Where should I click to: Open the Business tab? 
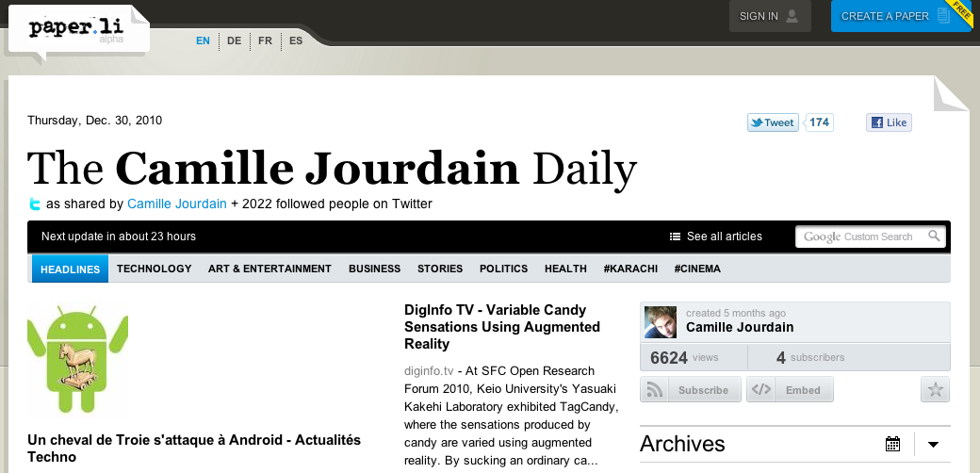pyautogui.click(x=374, y=269)
